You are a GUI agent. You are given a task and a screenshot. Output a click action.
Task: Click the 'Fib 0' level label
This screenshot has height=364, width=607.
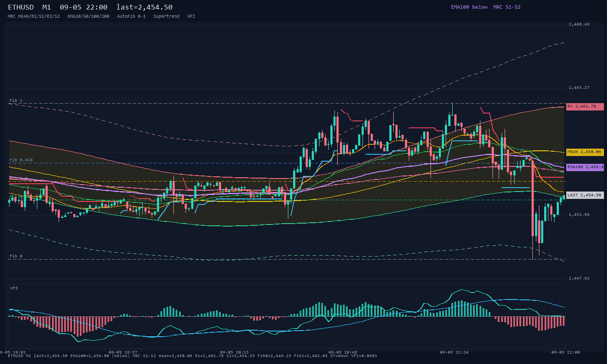tap(16, 256)
